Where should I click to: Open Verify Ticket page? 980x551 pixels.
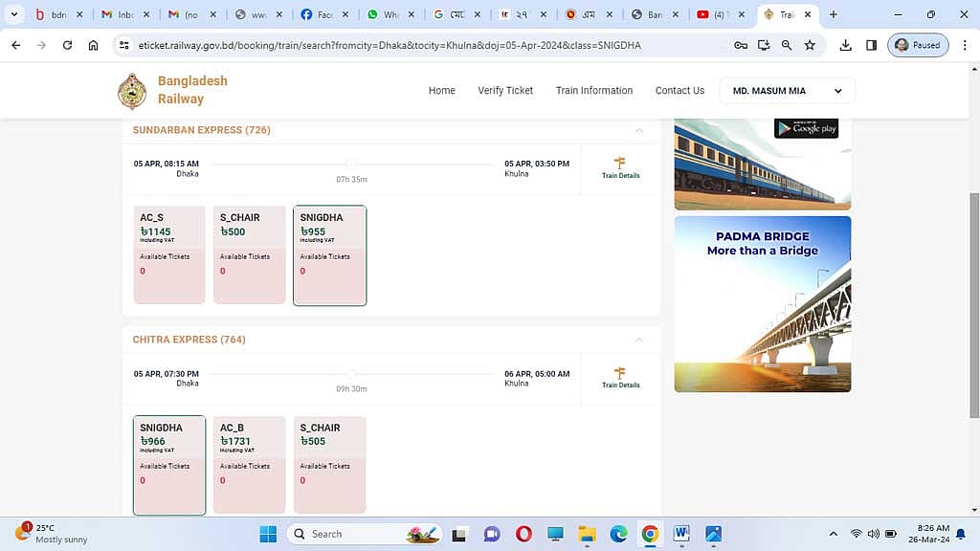pos(505,91)
